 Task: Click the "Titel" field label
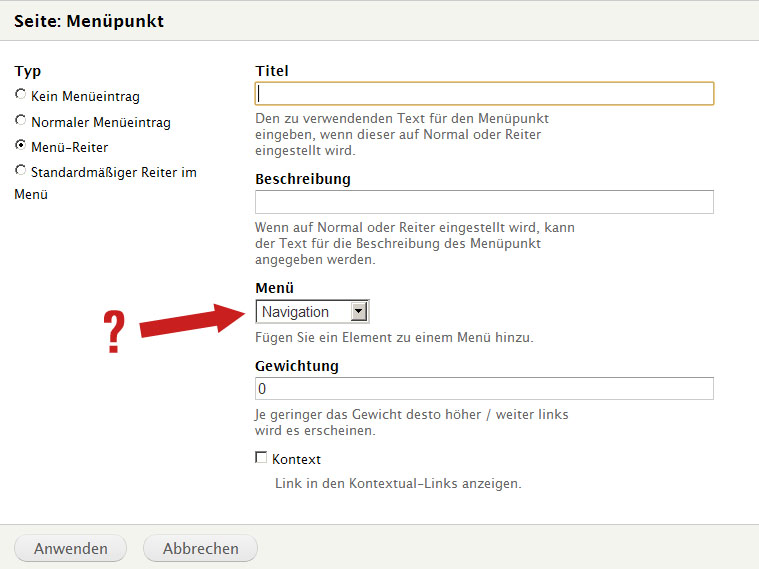click(272, 70)
